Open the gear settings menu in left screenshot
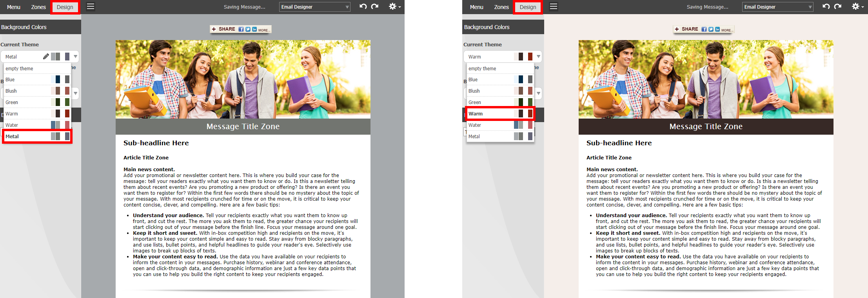The height and width of the screenshot is (298, 868). pyautogui.click(x=394, y=6)
